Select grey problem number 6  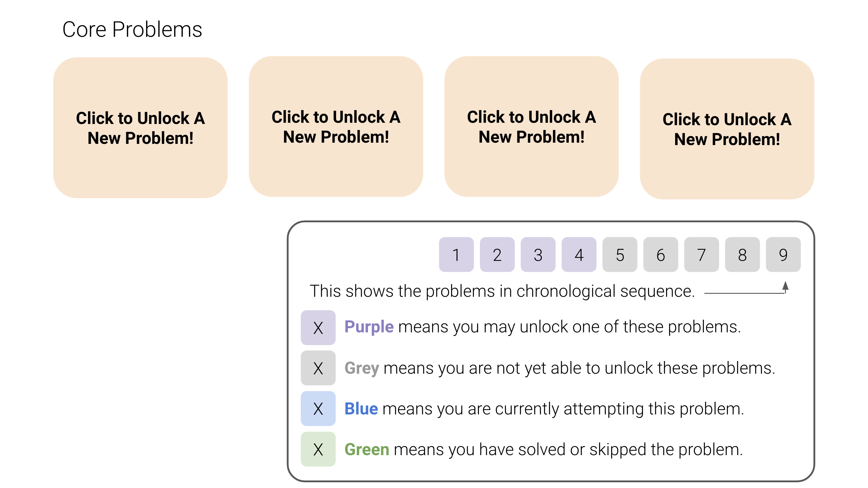tap(661, 255)
